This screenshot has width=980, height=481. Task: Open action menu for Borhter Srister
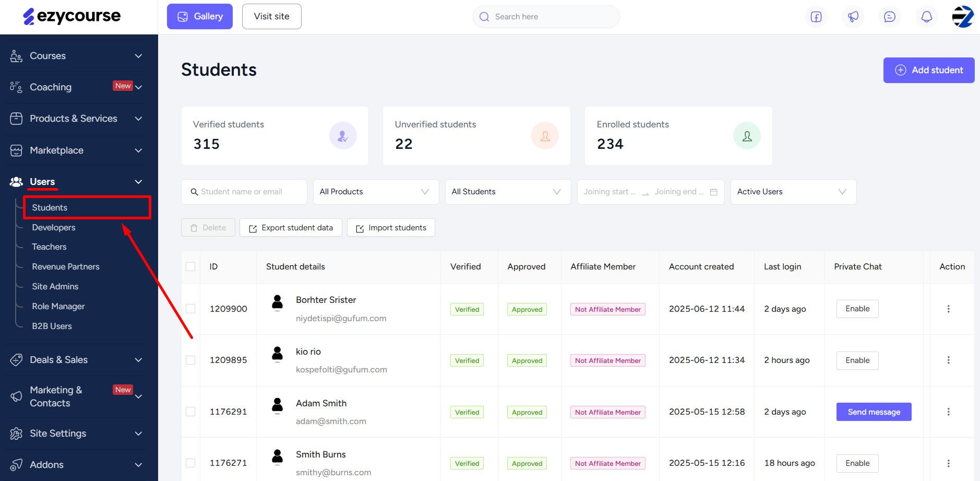click(948, 309)
